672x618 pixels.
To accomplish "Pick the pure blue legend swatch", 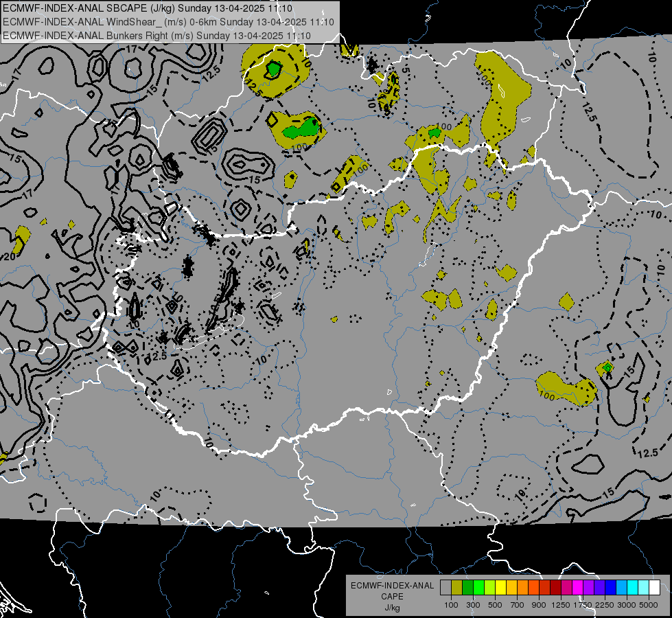I will click(610, 588).
